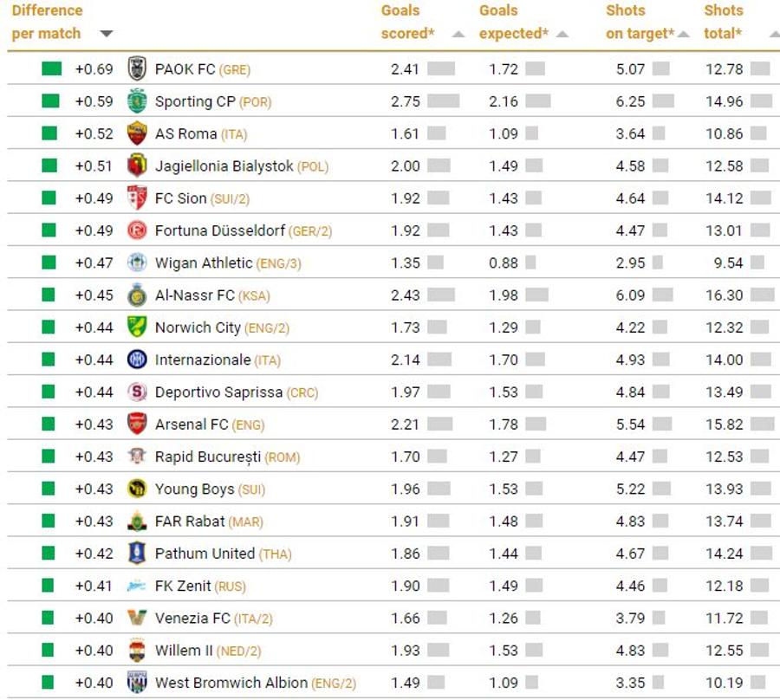Open the Deportivo Saprissa team name

(x=219, y=392)
